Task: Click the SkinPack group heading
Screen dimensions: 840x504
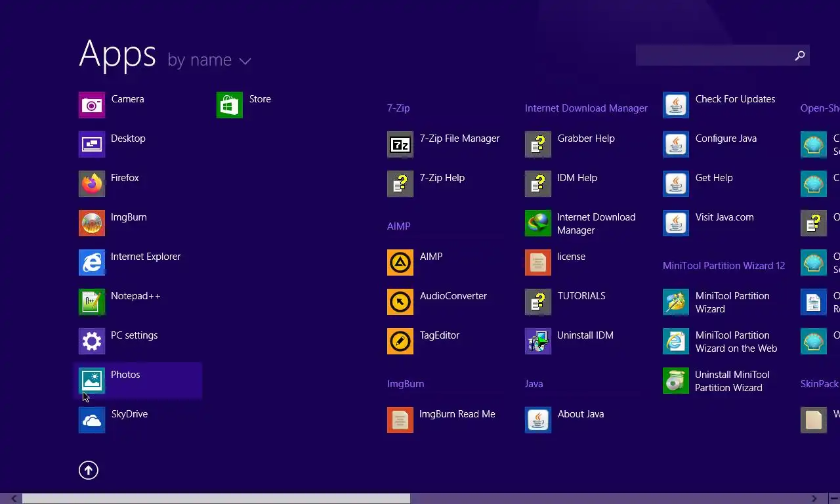Action: [820, 384]
